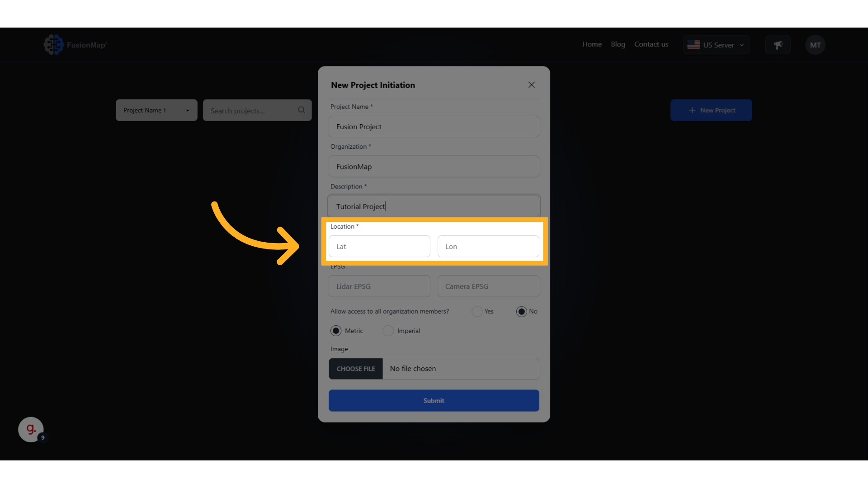This screenshot has width=868, height=488.
Task: Switch units to Imperial
Action: [x=388, y=331]
